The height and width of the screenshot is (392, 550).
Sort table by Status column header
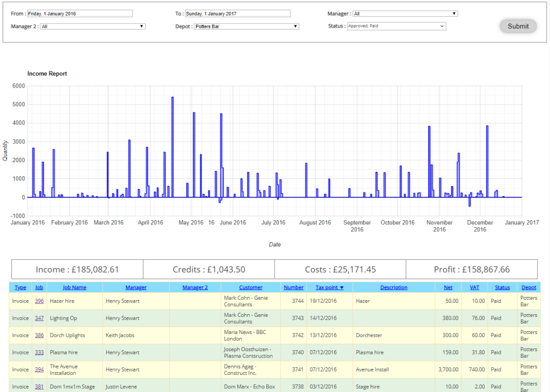pyautogui.click(x=502, y=287)
